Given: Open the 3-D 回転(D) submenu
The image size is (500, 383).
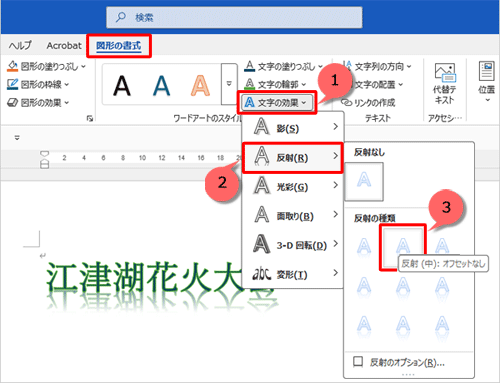Looking at the screenshot, I should pos(293,245).
